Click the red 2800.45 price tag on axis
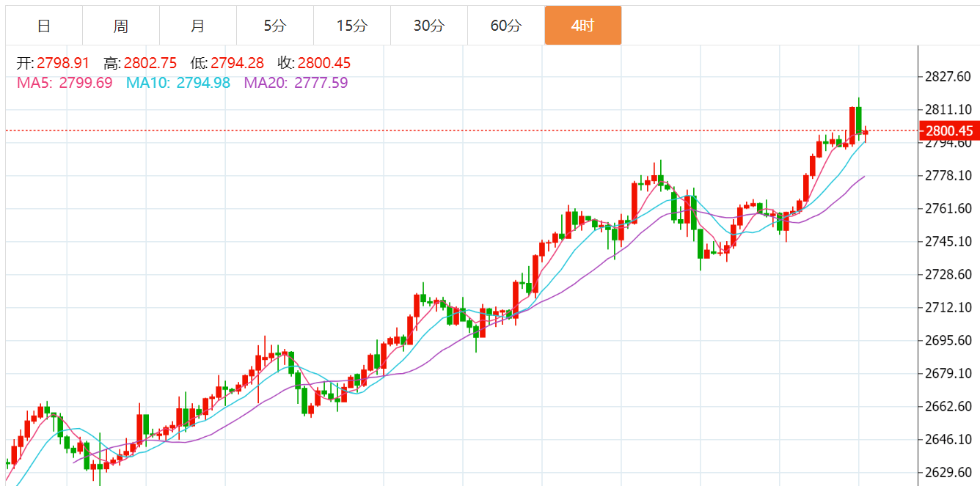The height and width of the screenshot is (486, 980). point(948,131)
